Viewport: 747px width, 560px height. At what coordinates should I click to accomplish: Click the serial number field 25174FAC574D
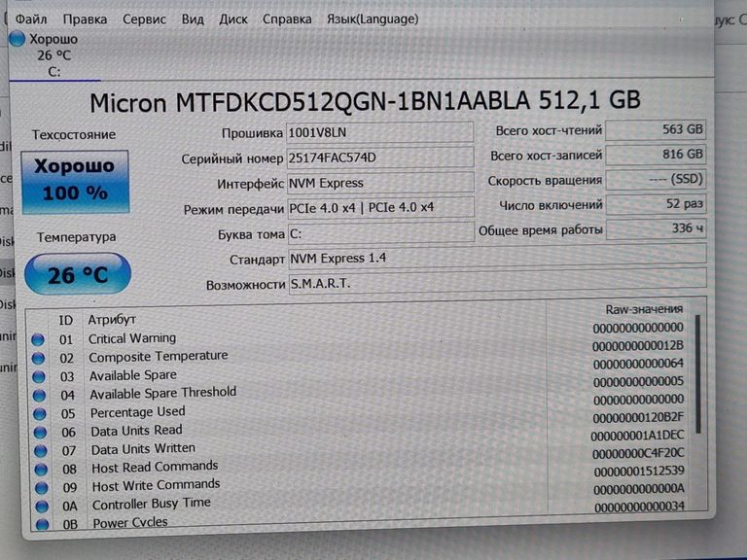(x=380, y=157)
